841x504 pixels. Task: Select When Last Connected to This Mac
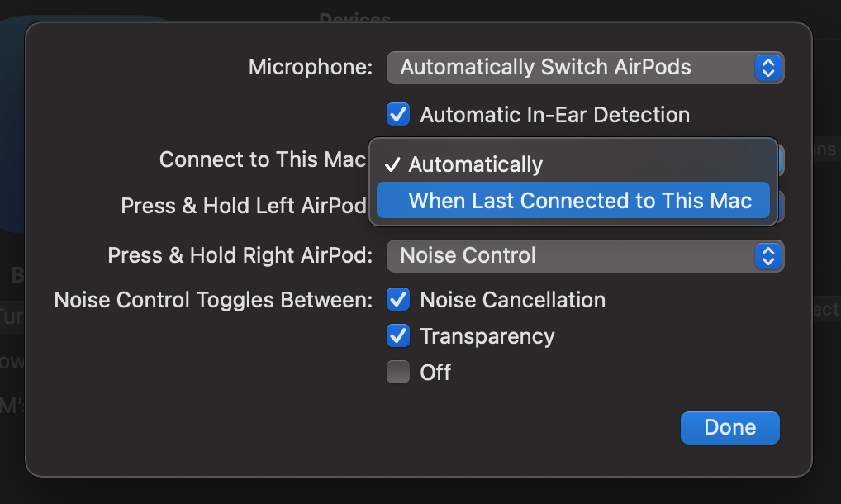[x=572, y=200]
